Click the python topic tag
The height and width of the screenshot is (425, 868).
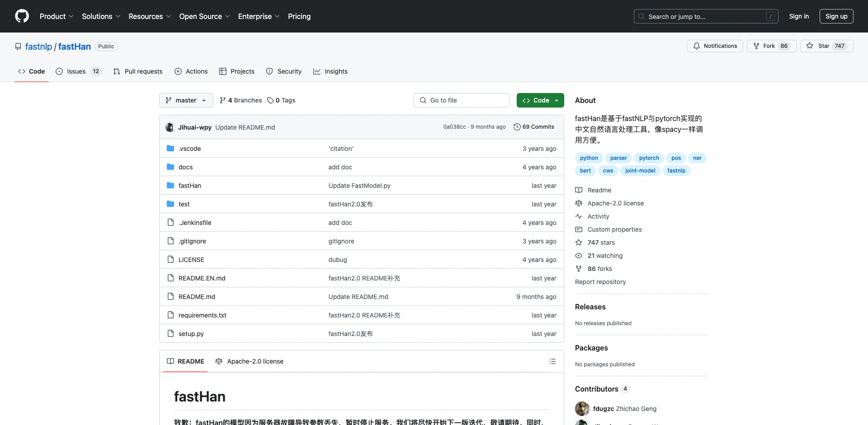click(x=589, y=158)
